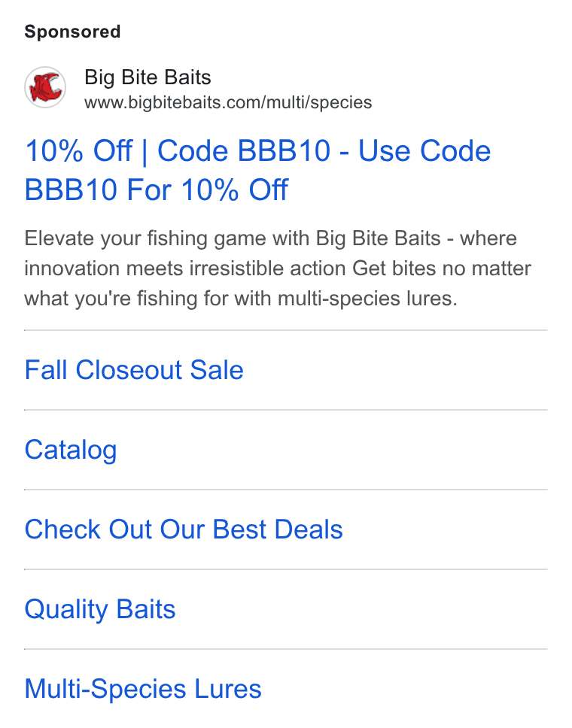
Task: Click headline second line BBB10 For 10% Off
Action: pyautogui.click(x=157, y=190)
